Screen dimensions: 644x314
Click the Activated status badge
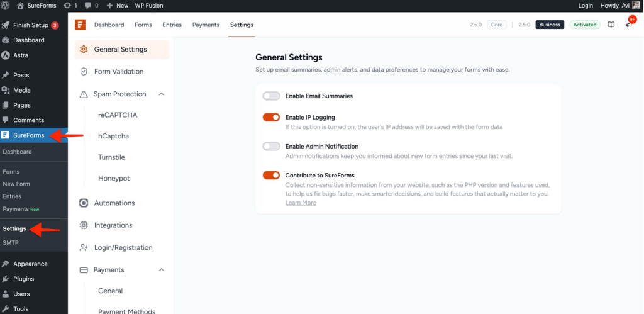tap(584, 25)
